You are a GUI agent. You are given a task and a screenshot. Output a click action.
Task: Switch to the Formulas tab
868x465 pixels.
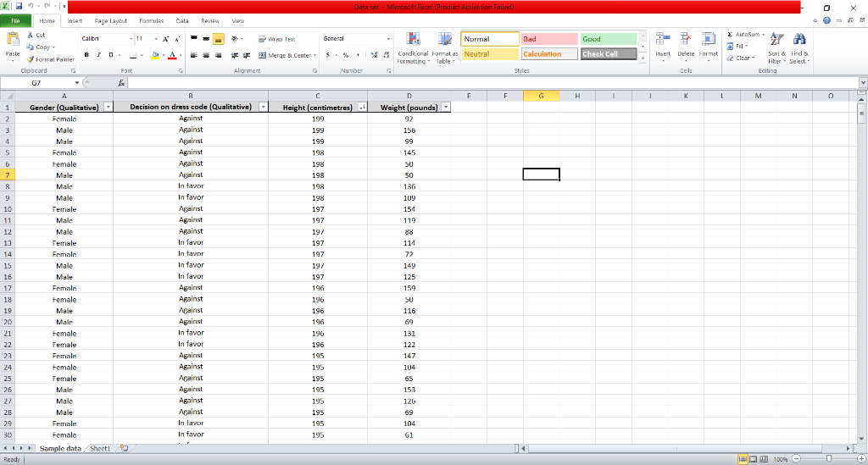click(151, 21)
